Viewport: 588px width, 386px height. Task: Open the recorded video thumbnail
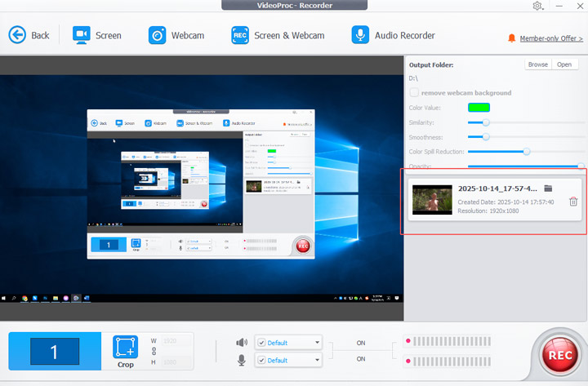pyautogui.click(x=432, y=200)
